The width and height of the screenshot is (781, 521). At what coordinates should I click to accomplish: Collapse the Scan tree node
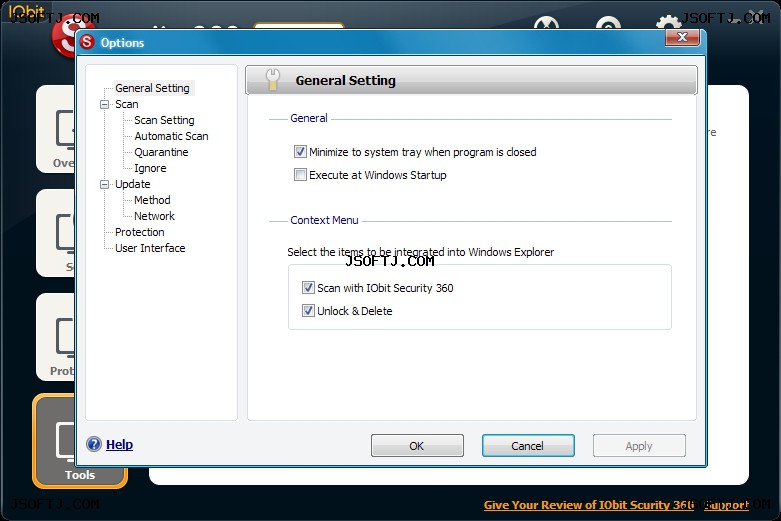click(104, 104)
